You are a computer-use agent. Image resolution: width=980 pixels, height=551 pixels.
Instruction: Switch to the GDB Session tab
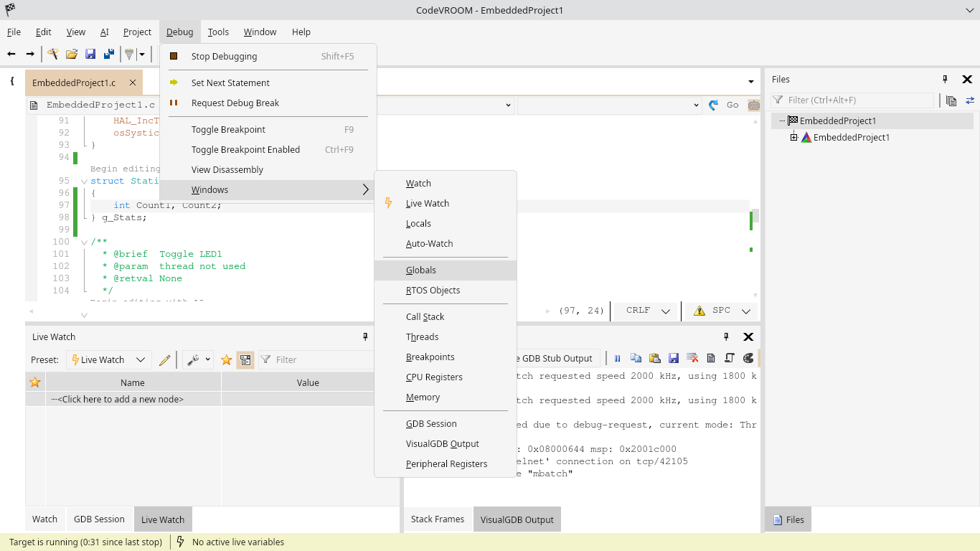pos(99,519)
